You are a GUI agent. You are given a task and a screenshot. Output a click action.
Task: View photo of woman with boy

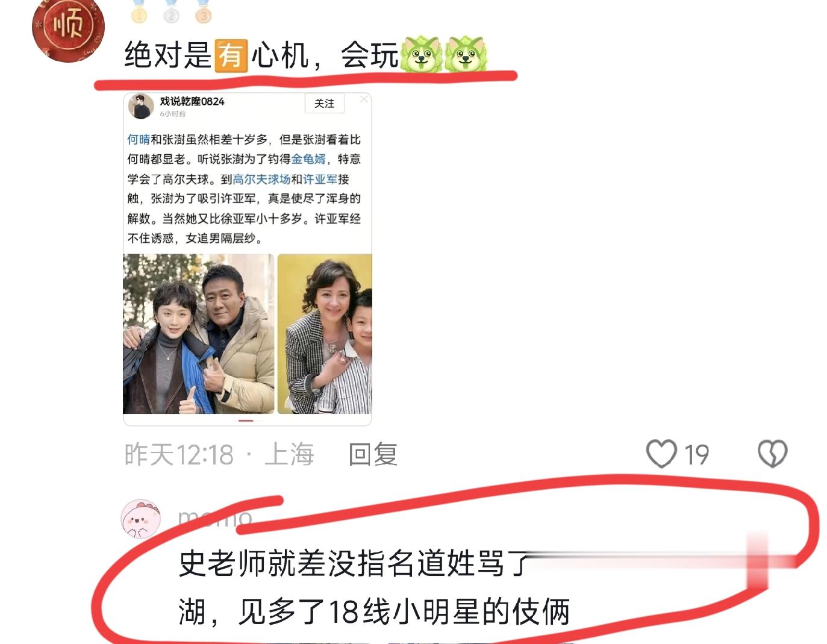pos(324,334)
